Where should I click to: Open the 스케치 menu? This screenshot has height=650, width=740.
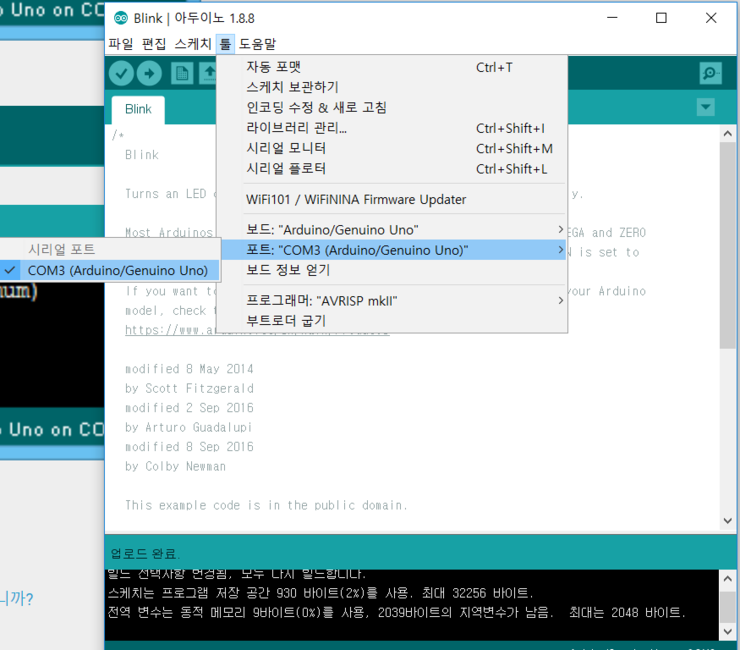tap(193, 44)
